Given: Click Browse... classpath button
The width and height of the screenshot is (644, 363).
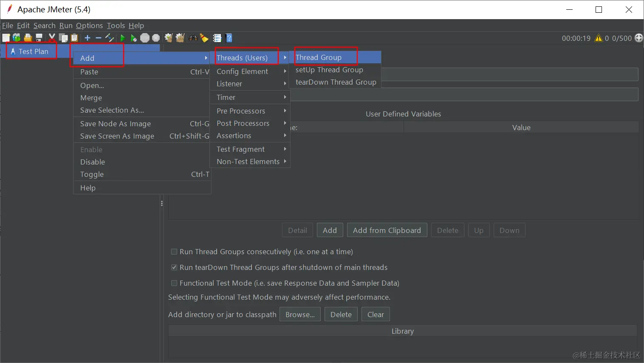Looking at the screenshot, I should pyautogui.click(x=300, y=315).
